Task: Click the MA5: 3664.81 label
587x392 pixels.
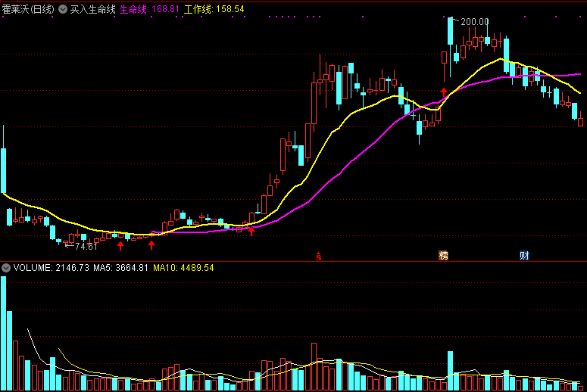Action: [120, 268]
